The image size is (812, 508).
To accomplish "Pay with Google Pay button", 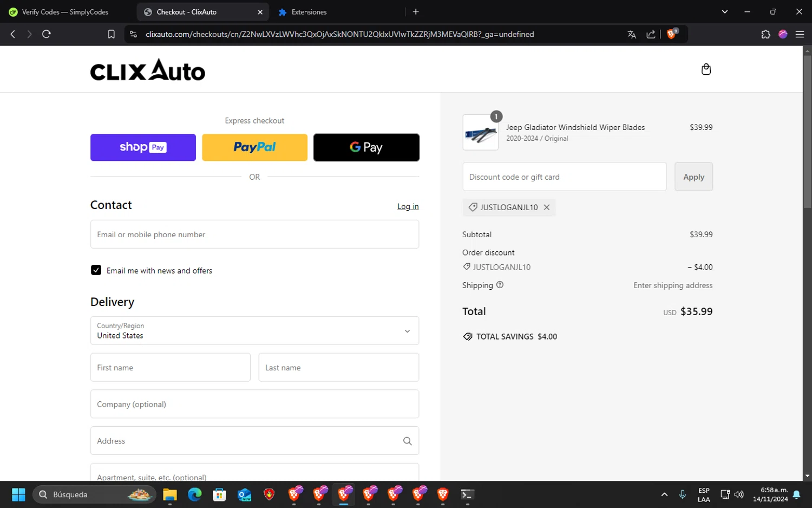I will click(366, 147).
